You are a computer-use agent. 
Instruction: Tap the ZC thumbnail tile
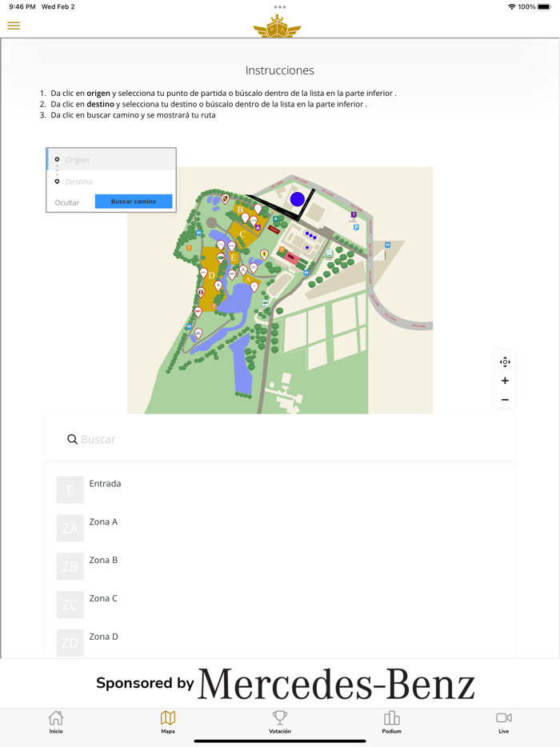70,605
